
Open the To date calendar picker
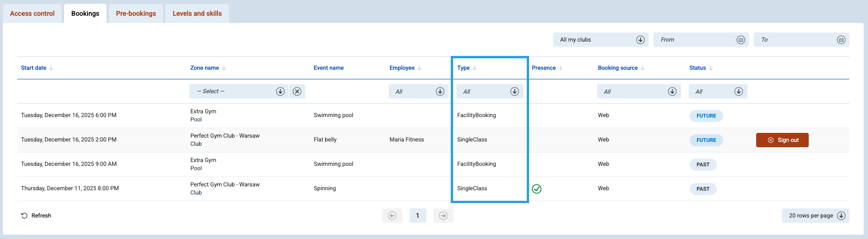(841, 40)
